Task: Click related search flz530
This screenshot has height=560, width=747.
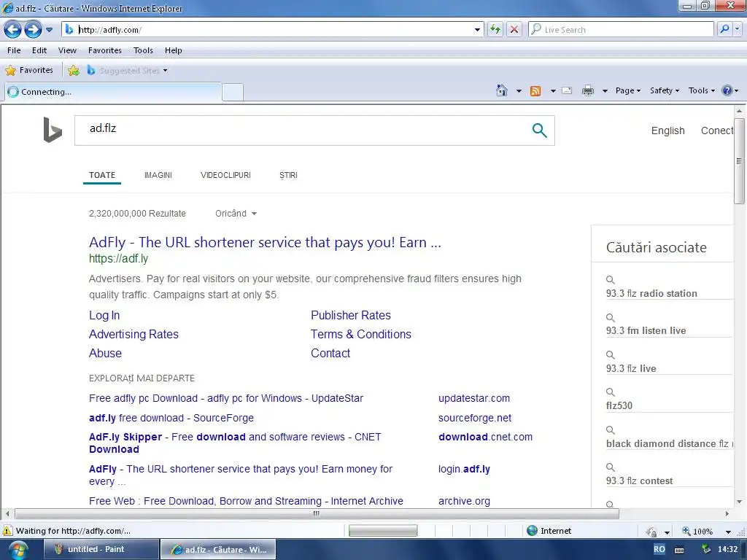Action: (x=619, y=405)
